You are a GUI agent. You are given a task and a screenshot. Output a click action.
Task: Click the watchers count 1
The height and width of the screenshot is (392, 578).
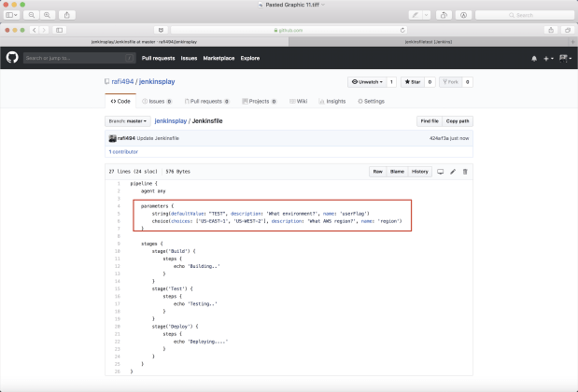391,82
